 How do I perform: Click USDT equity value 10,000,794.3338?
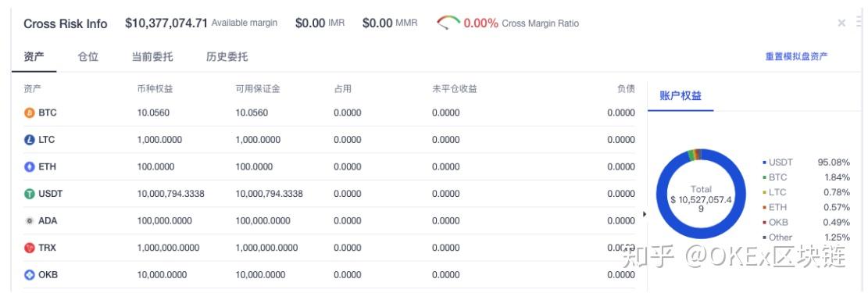[170, 194]
